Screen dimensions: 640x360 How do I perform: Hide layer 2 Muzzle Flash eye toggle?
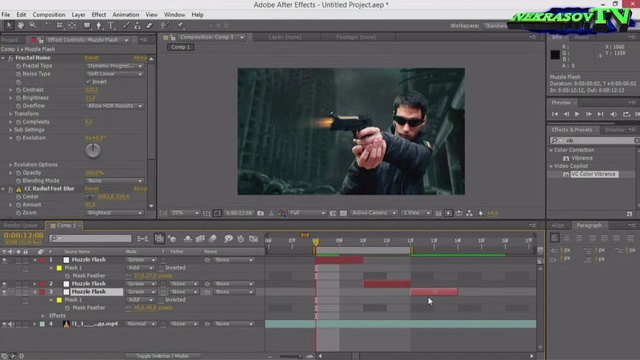click(x=4, y=284)
